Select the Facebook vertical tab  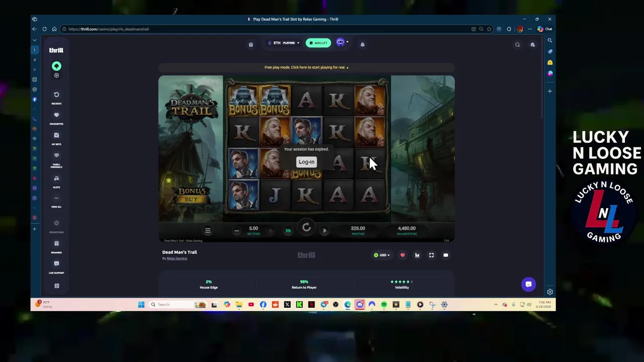[34, 100]
